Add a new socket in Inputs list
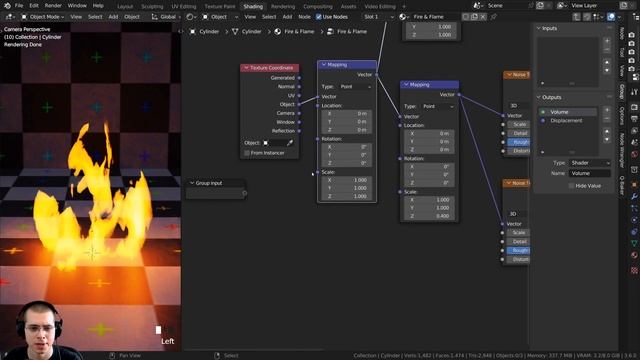The image size is (640, 360). tap(607, 41)
